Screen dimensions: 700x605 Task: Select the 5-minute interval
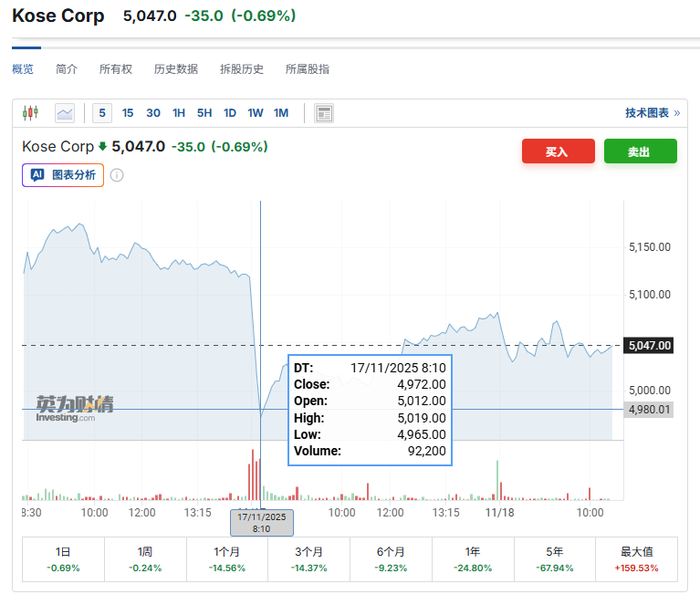[x=102, y=113]
